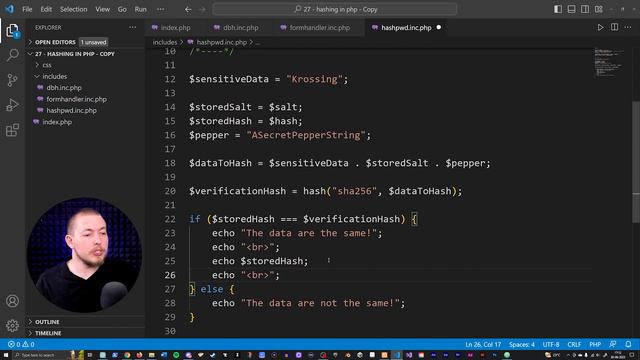Click the code minimap

point(609,62)
